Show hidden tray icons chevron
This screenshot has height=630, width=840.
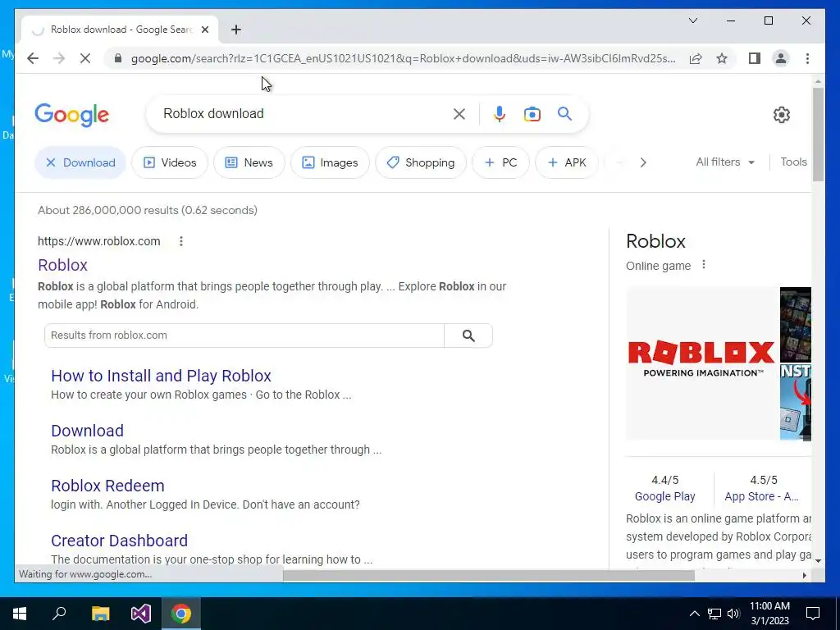click(x=694, y=614)
